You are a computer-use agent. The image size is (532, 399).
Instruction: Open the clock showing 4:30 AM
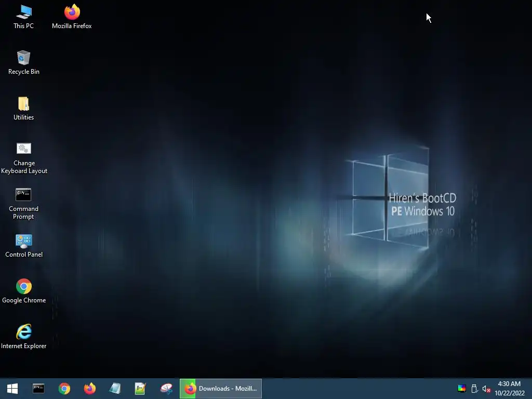point(509,389)
